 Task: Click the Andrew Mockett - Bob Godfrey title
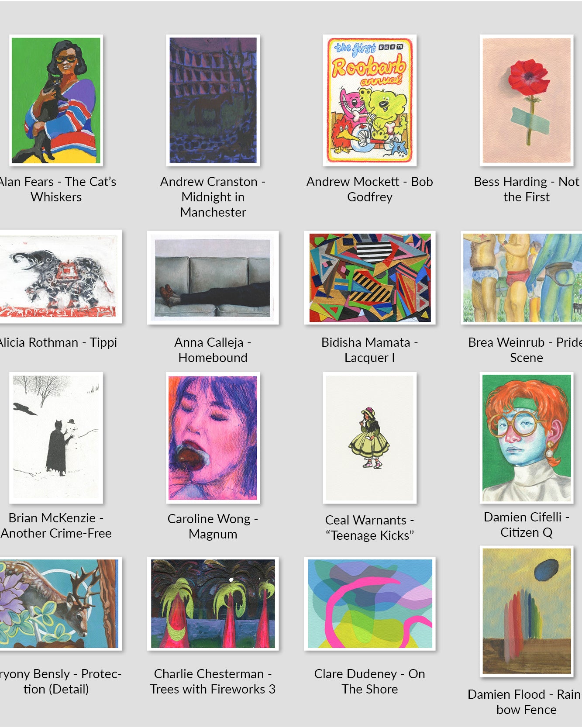(x=369, y=189)
